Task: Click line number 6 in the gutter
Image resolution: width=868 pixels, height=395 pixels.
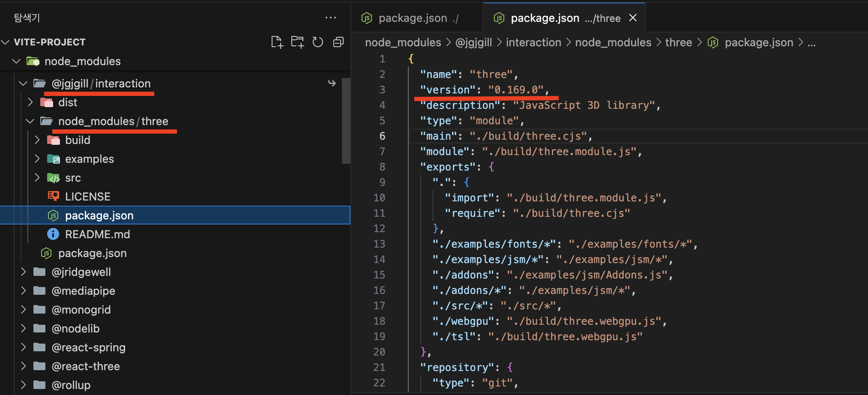Action: (x=382, y=136)
